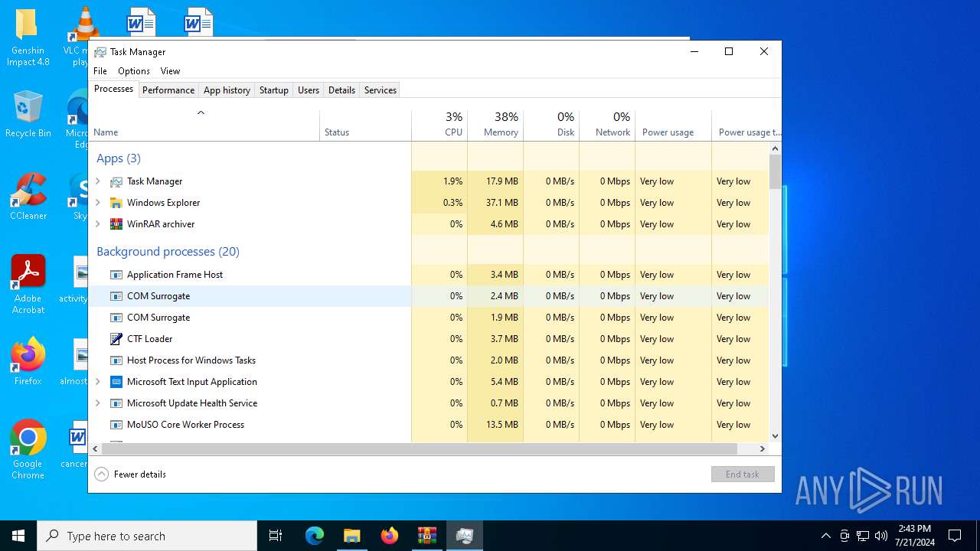
Task: Launch Firefox from the desktop shortcut
Action: (28, 361)
